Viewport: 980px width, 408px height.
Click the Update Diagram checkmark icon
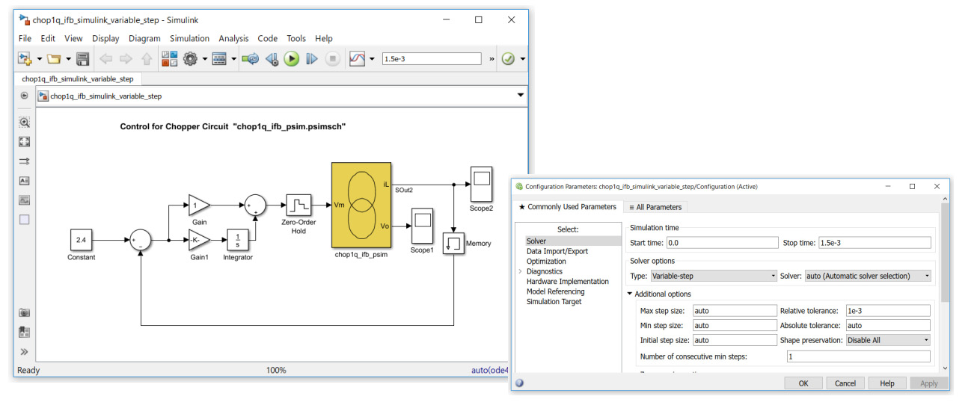coord(508,58)
